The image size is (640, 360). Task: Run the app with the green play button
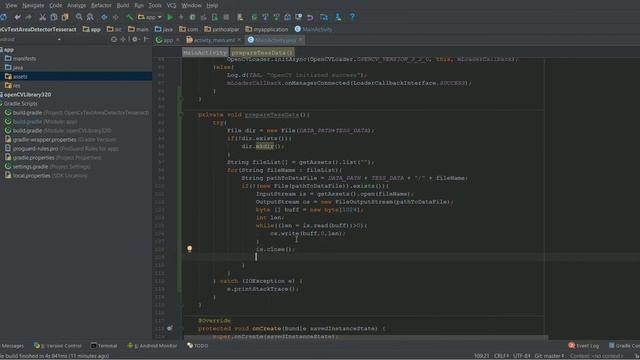pyautogui.click(x=170, y=17)
